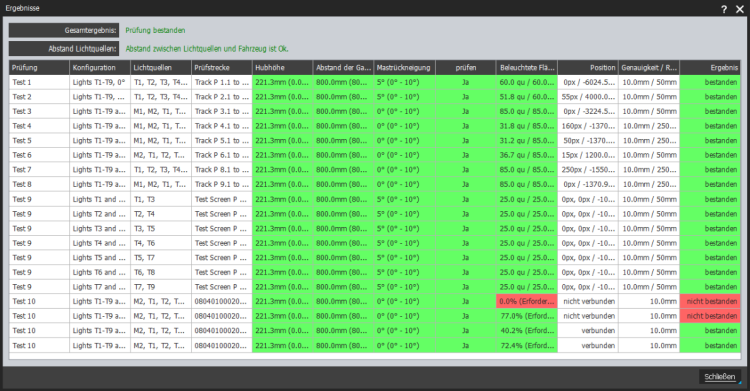The width and height of the screenshot is (750, 391).
Task: Click the 'Lights T2 and ...' configuration cell
Action: click(x=100, y=214)
